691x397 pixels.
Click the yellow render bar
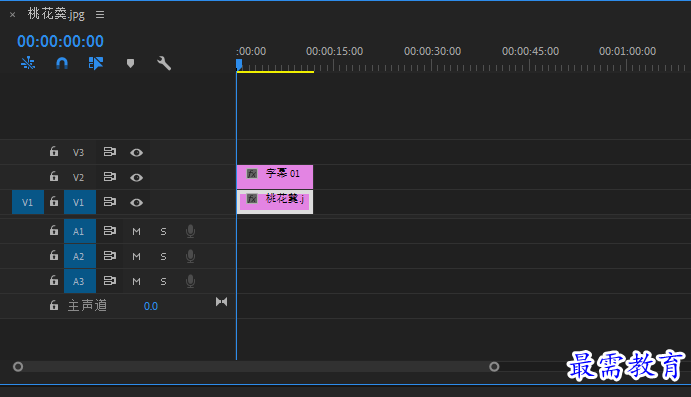pyautogui.click(x=275, y=72)
